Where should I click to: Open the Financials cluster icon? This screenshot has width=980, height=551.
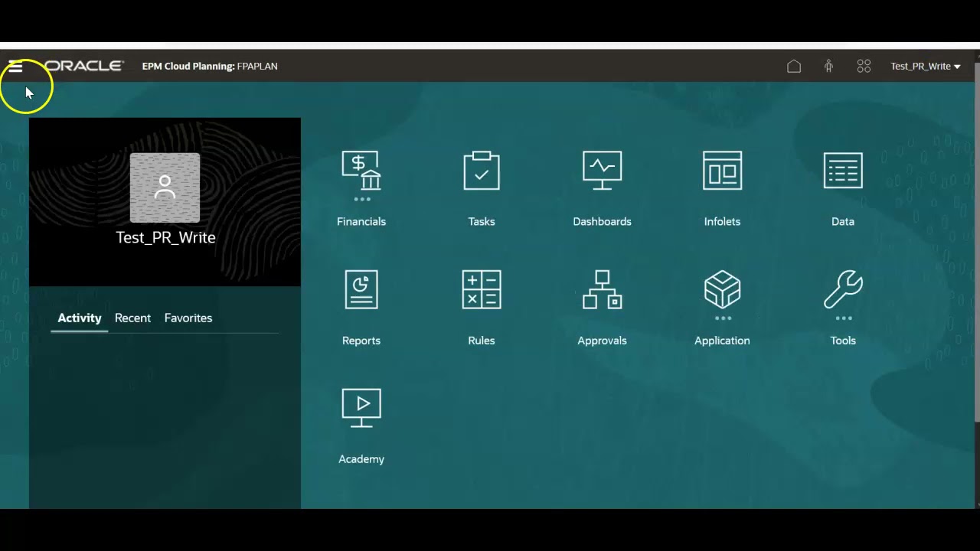[361, 170]
